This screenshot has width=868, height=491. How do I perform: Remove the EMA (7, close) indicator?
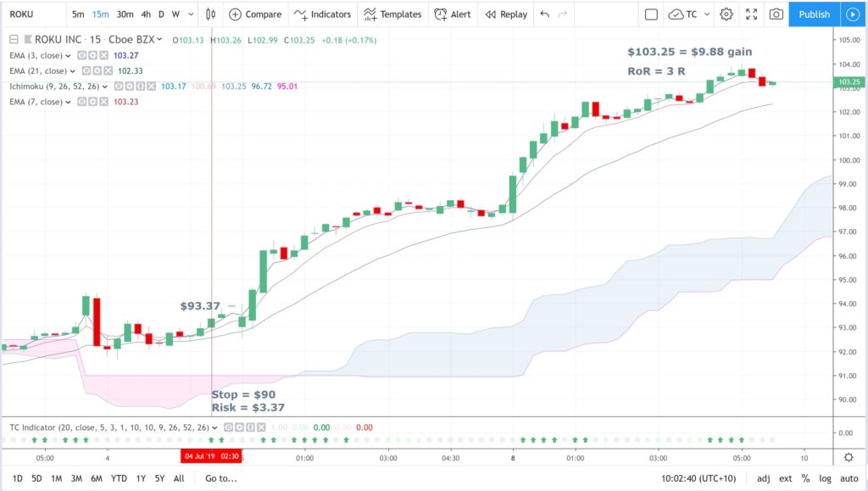pos(103,102)
